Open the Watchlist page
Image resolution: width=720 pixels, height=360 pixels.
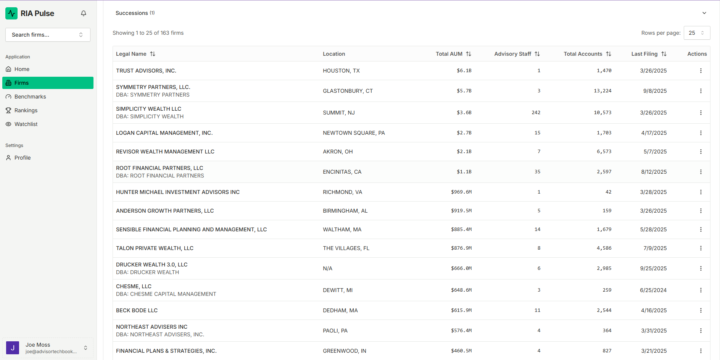coord(48,124)
